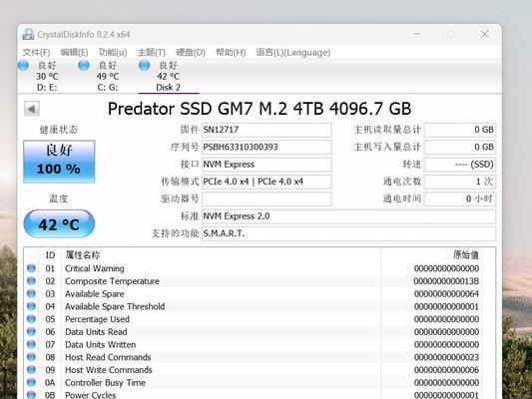Click the previous disk arrow button
This screenshot has width=532, height=399.
point(32,109)
